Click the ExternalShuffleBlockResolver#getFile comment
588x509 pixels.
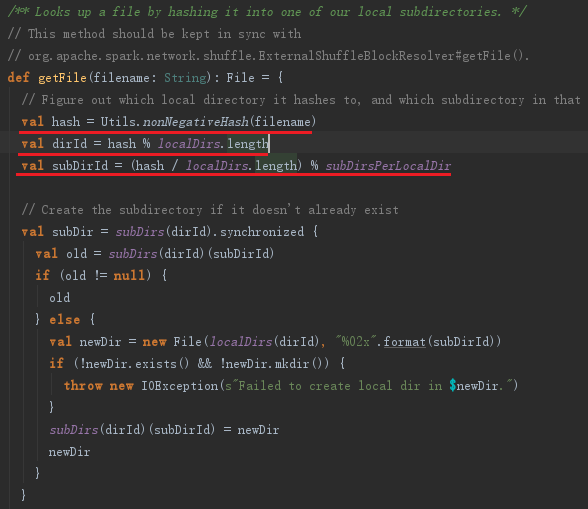click(268, 56)
